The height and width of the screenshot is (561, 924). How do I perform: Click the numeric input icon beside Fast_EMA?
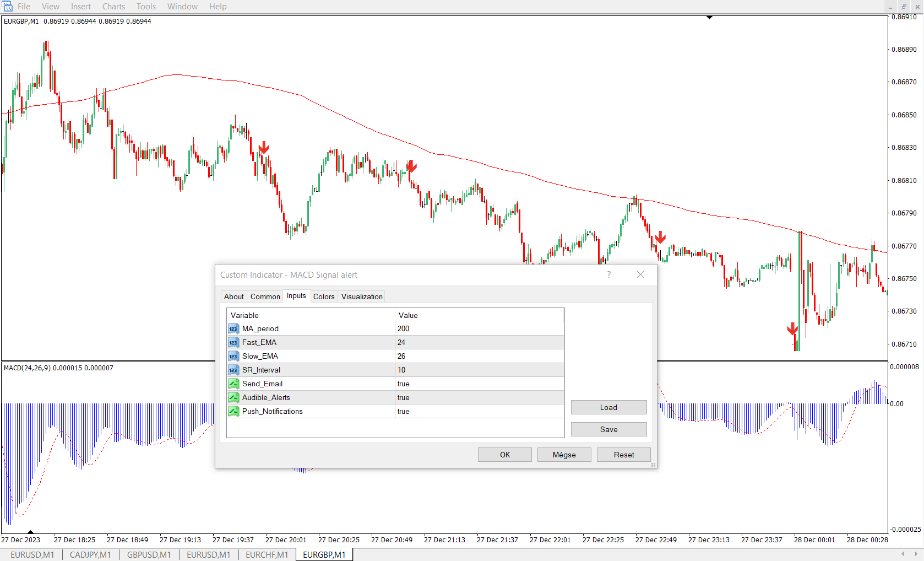(x=233, y=342)
